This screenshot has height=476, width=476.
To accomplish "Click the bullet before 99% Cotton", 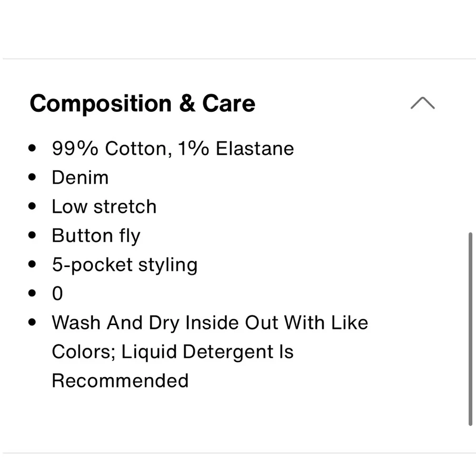I will pos(32,148).
